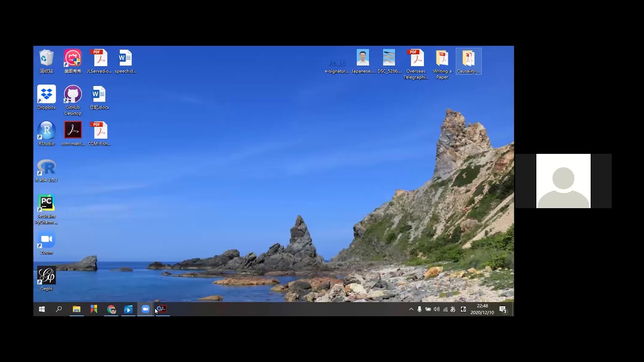Screen dimensions: 644x362
Task: Open the Windows Start menu
Action: click(x=42, y=309)
